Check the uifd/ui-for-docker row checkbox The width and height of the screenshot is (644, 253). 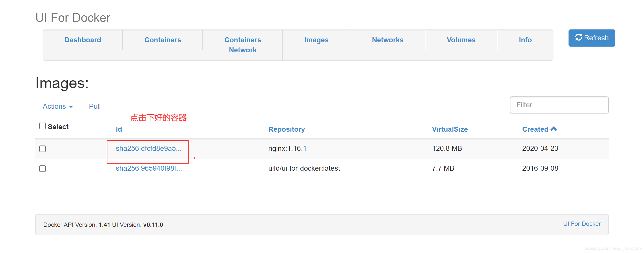(x=43, y=169)
